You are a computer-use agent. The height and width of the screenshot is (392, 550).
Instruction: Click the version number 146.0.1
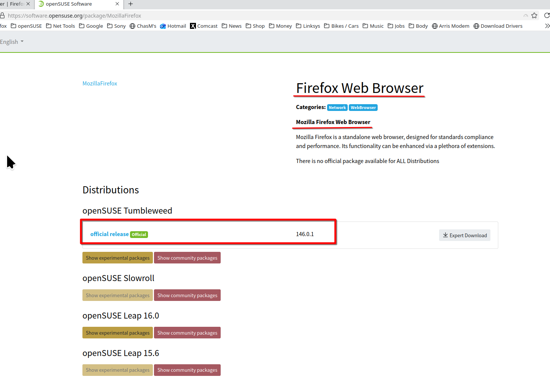(x=305, y=234)
